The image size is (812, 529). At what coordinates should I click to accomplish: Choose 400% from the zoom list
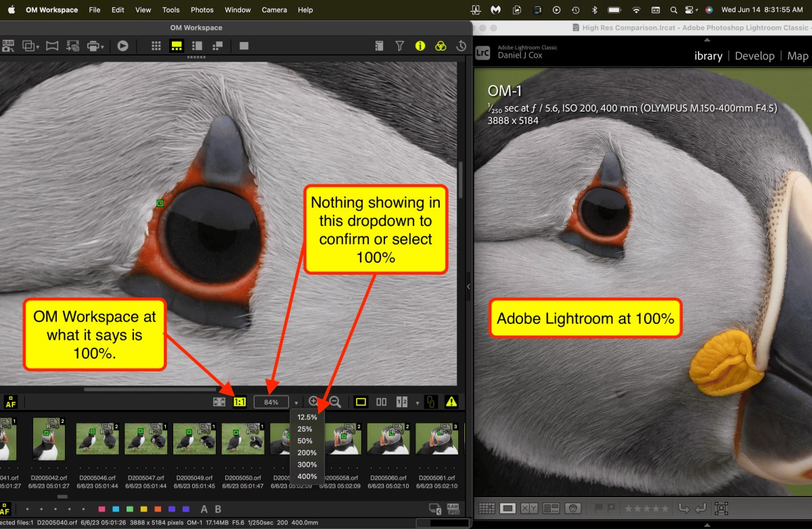tap(307, 476)
